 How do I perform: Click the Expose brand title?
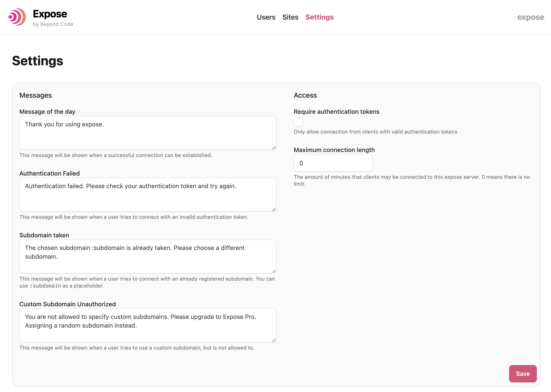pyautogui.click(x=50, y=14)
